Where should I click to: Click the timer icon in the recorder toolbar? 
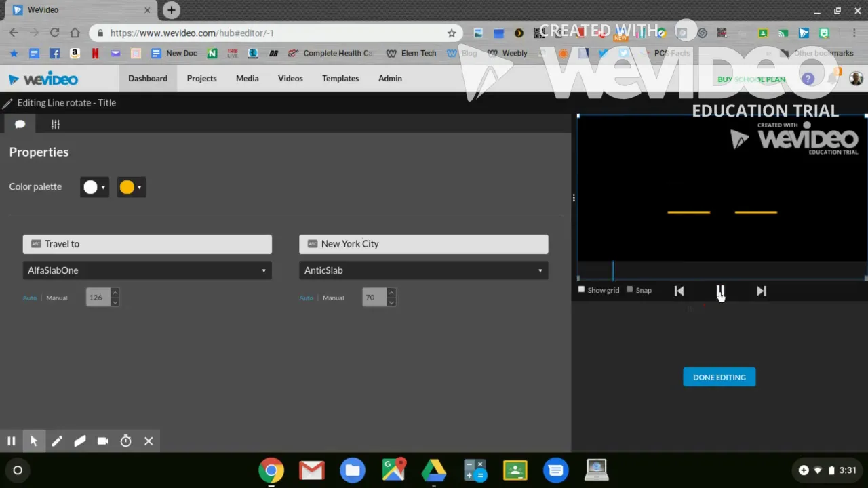pyautogui.click(x=126, y=441)
